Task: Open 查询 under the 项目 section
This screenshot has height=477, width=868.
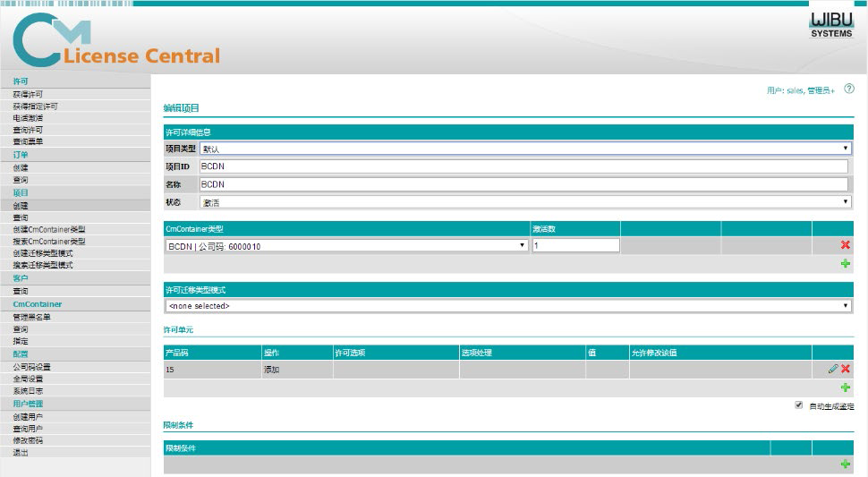Action: tap(21, 217)
